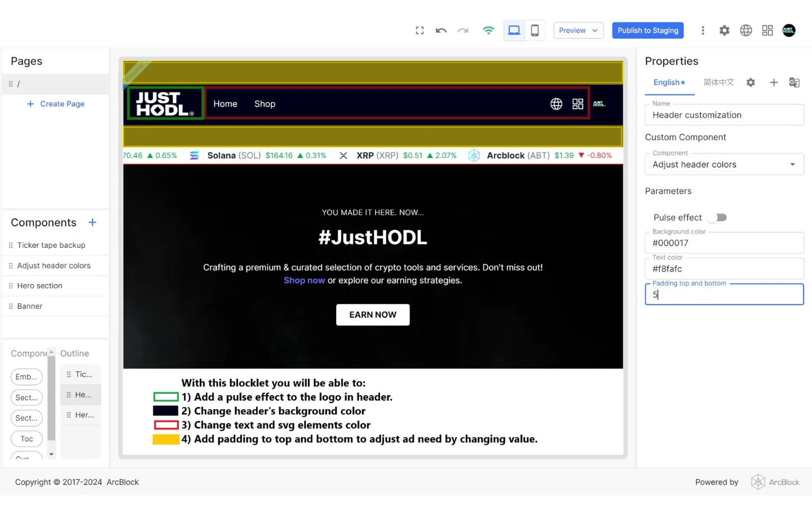This screenshot has height=508, width=812.
Task: Switch to the English language tab
Action: coord(669,82)
